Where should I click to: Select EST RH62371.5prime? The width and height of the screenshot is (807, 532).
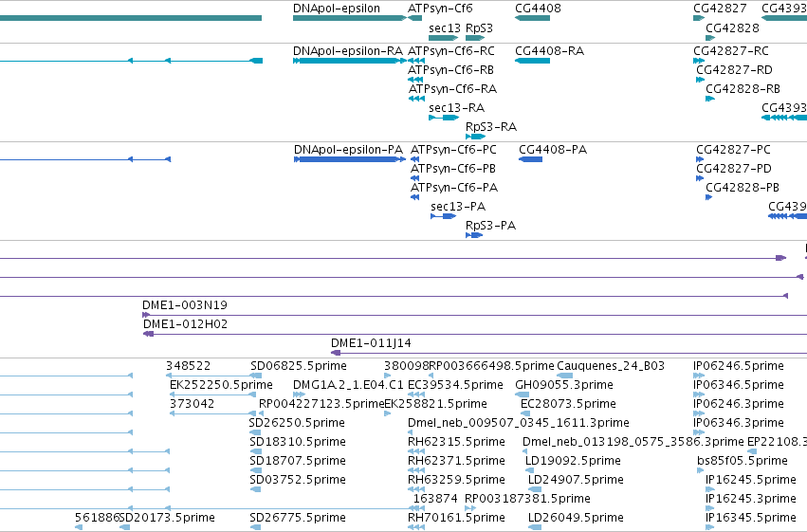[416, 471]
